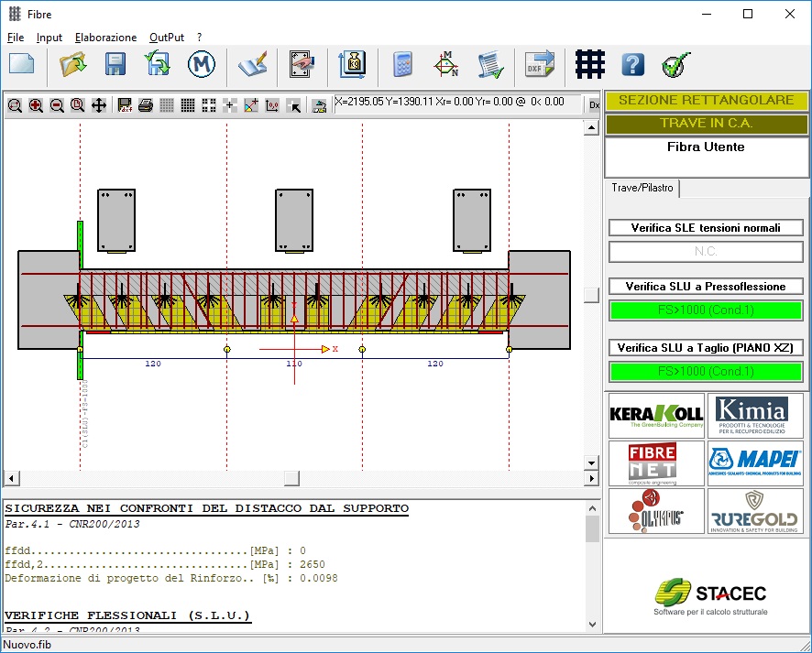Click Verifica SLU a Pressoflessione button
This screenshot has height=653, width=812.
(x=706, y=287)
